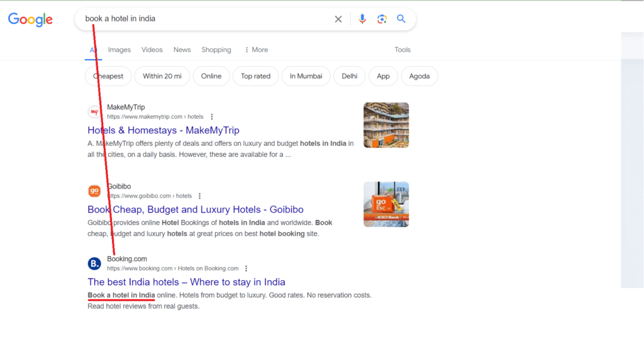Apply the Online filter chip
644x361 pixels.
(x=211, y=76)
